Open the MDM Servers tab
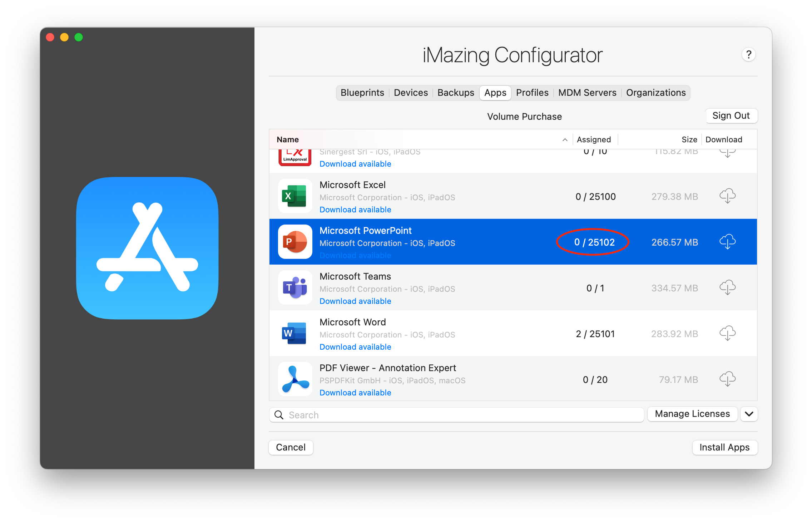The height and width of the screenshot is (522, 812). [587, 93]
